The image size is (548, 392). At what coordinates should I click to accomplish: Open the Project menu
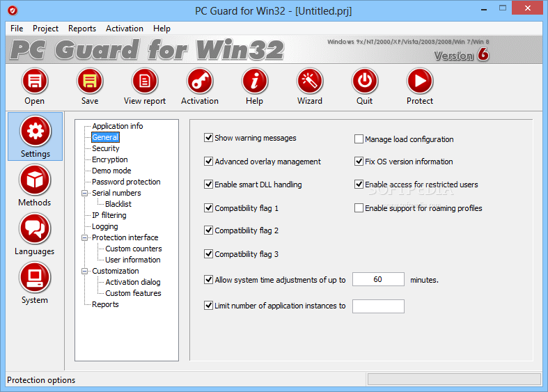click(45, 29)
